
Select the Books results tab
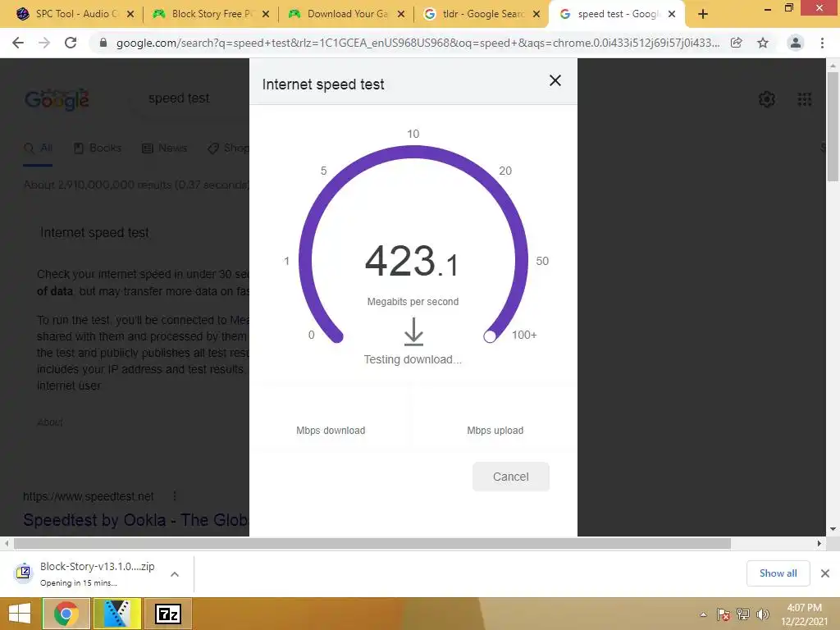click(x=98, y=148)
